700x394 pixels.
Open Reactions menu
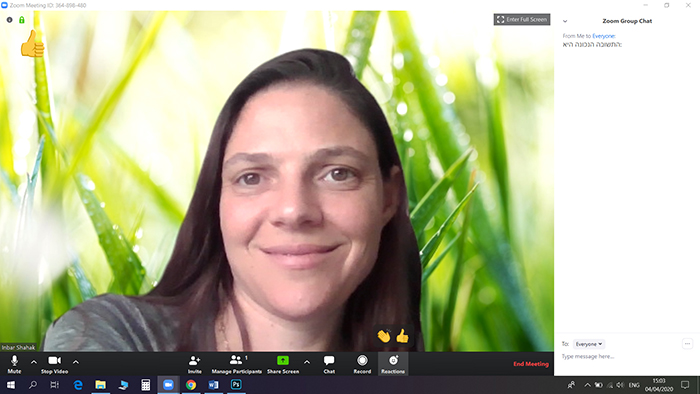(x=393, y=364)
